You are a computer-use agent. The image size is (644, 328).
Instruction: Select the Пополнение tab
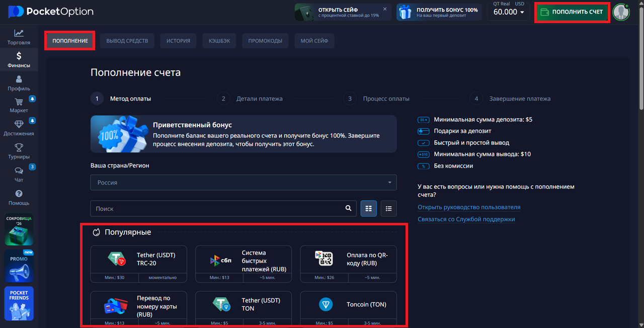(70, 41)
